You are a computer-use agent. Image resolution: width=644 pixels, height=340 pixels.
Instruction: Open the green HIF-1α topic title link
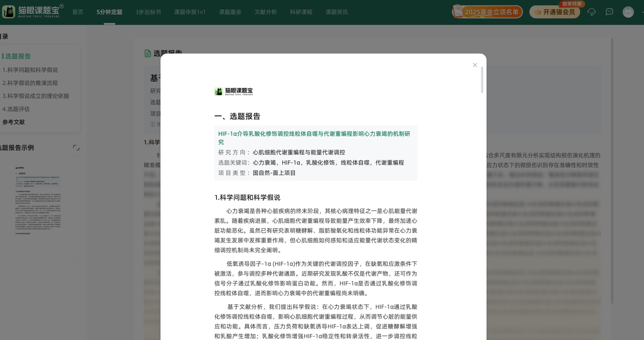coord(314,138)
